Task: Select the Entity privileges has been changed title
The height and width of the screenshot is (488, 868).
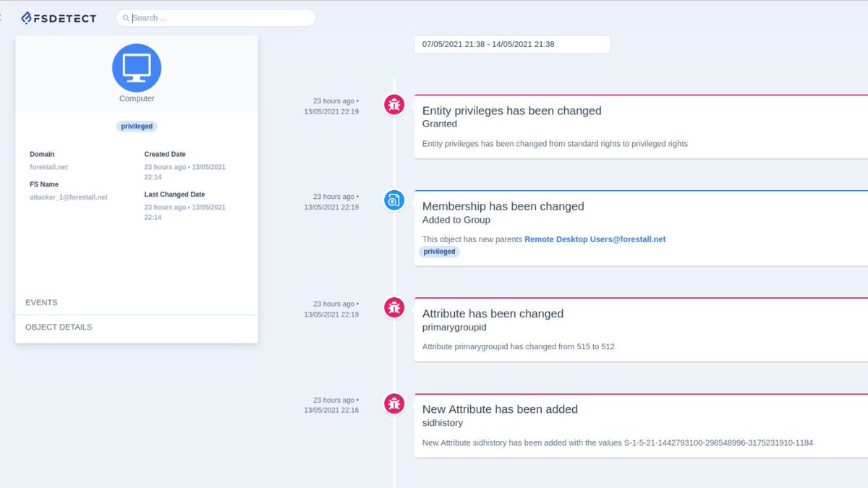Action: [x=511, y=111]
